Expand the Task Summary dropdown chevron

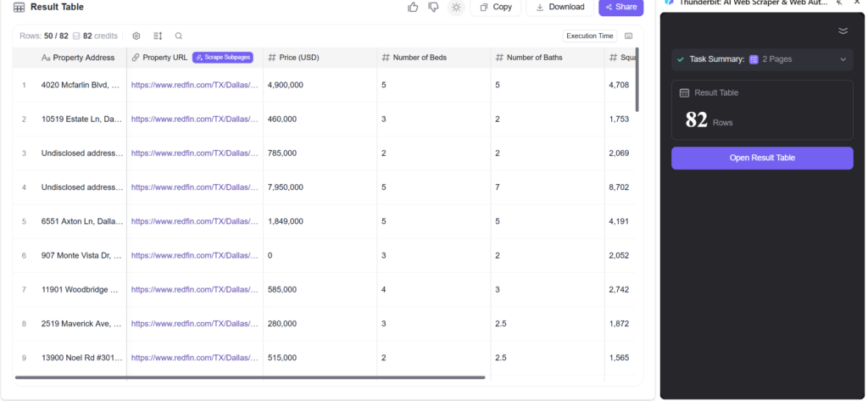[x=843, y=59]
